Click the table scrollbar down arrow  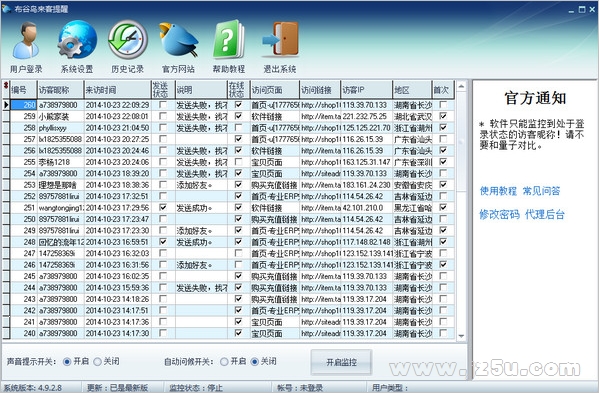coord(461,336)
